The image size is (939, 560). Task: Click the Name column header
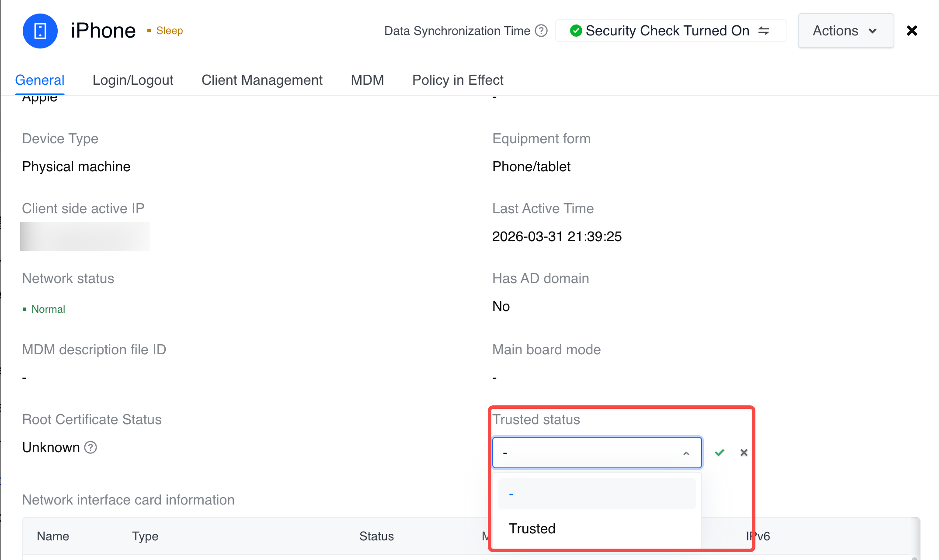pyautogui.click(x=53, y=536)
